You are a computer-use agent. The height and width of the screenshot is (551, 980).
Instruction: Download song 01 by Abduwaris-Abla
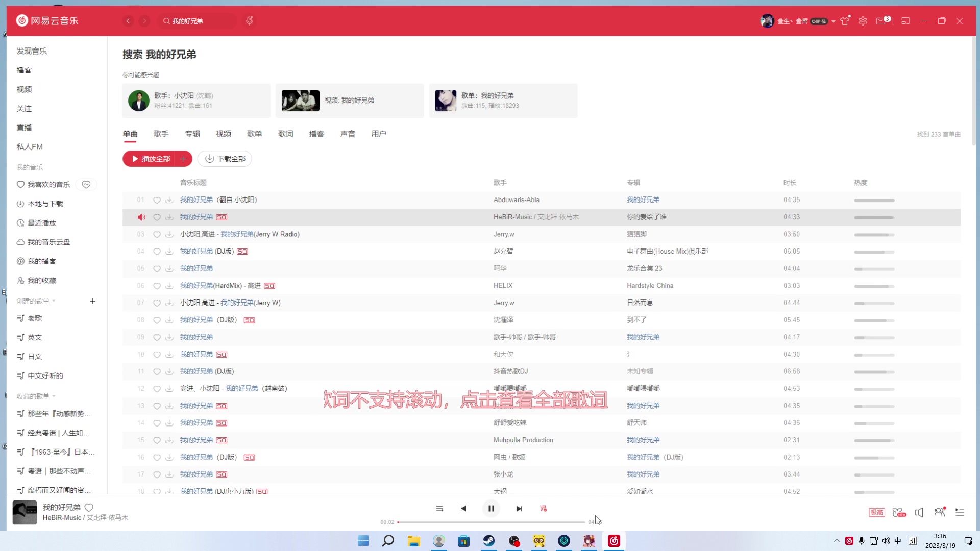169,200
